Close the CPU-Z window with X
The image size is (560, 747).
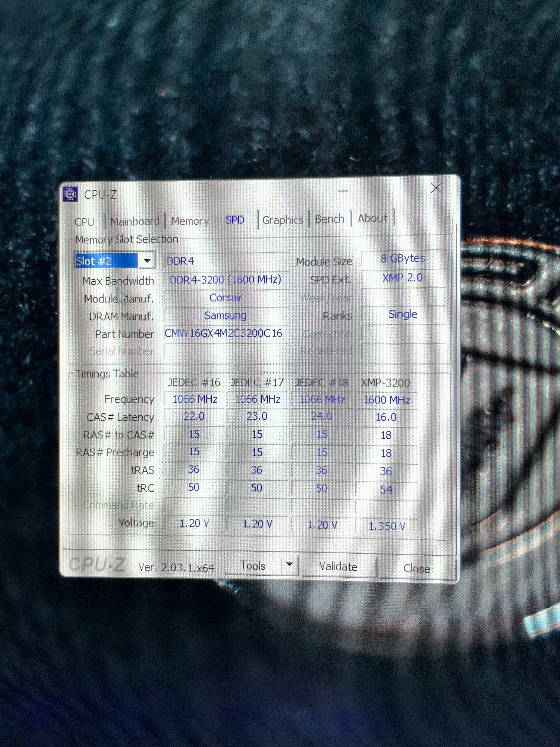pos(436,188)
